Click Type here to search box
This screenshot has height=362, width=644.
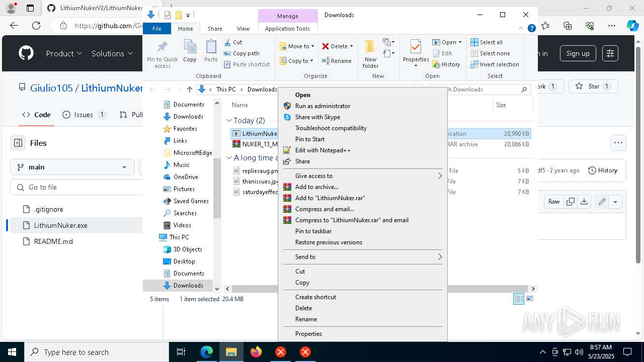[x=97, y=352]
